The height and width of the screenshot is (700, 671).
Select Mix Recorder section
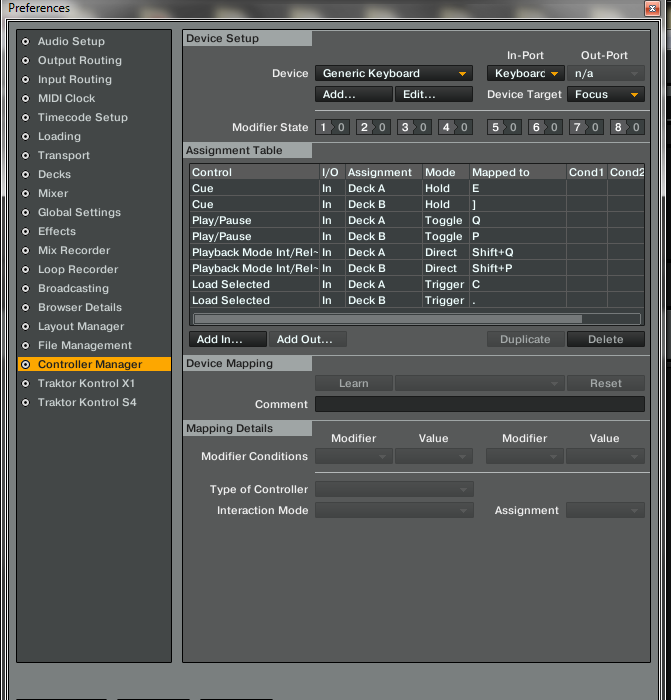coord(74,250)
